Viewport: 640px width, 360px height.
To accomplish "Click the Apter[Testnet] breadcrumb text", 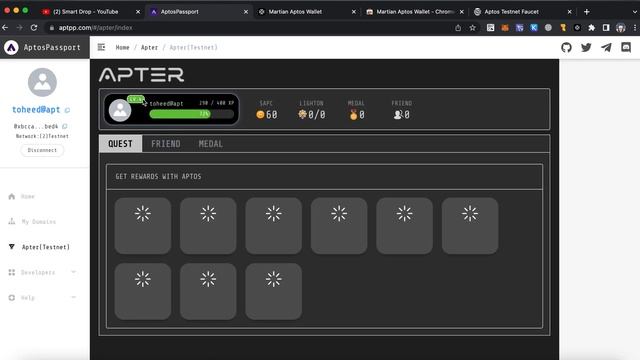I will pos(193,47).
